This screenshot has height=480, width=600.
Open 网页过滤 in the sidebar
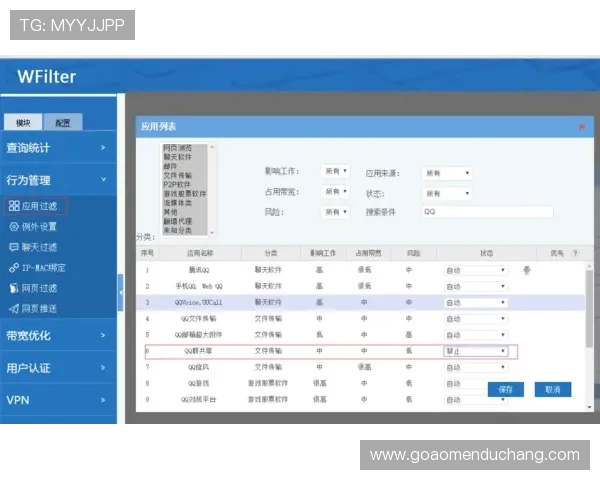click(33, 288)
